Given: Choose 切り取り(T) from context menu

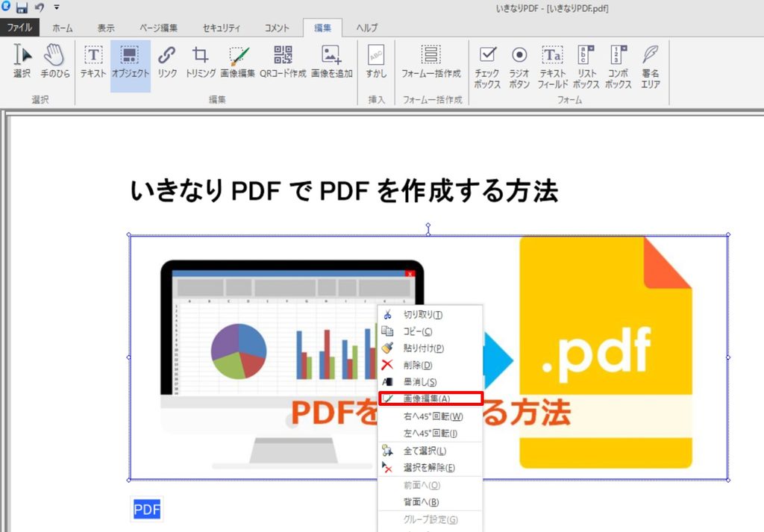Looking at the screenshot, I should [430, 315].
